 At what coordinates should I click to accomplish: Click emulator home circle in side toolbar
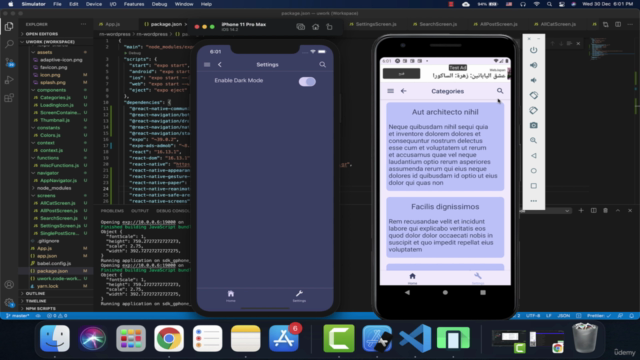point(533,171)
